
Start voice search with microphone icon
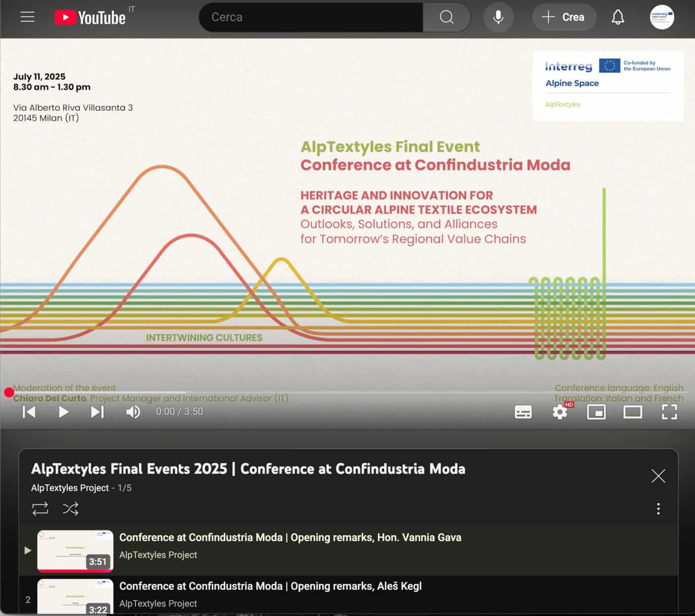(x=498, y=17)
